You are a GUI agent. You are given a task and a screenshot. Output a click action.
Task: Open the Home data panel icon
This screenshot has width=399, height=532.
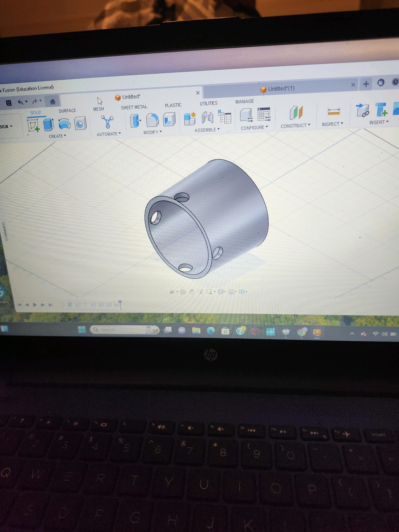(53, 102)
